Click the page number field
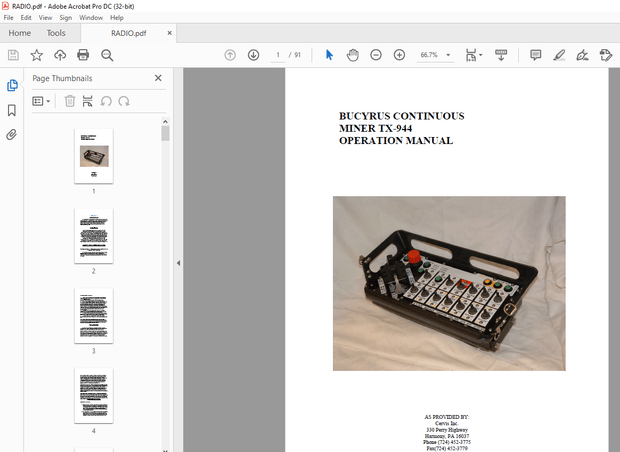This screenshot has height=452, width=620. click(x=278, y=55)
